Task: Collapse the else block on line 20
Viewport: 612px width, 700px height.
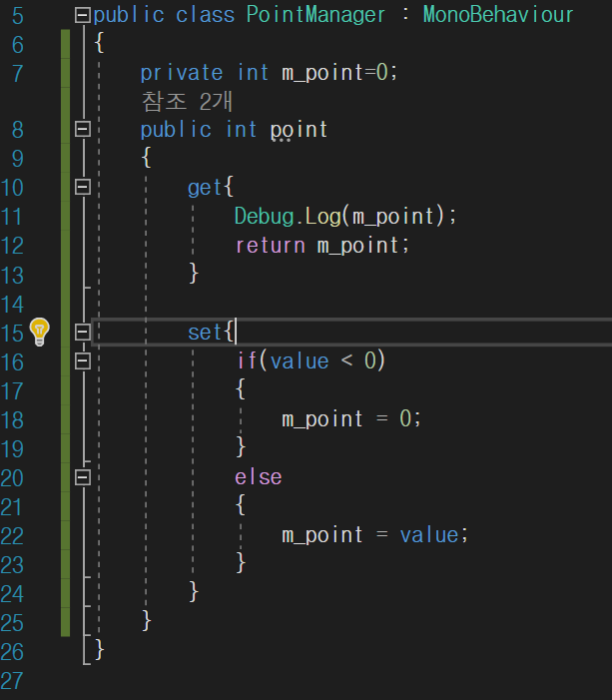Action: click(x=83, y=477)
